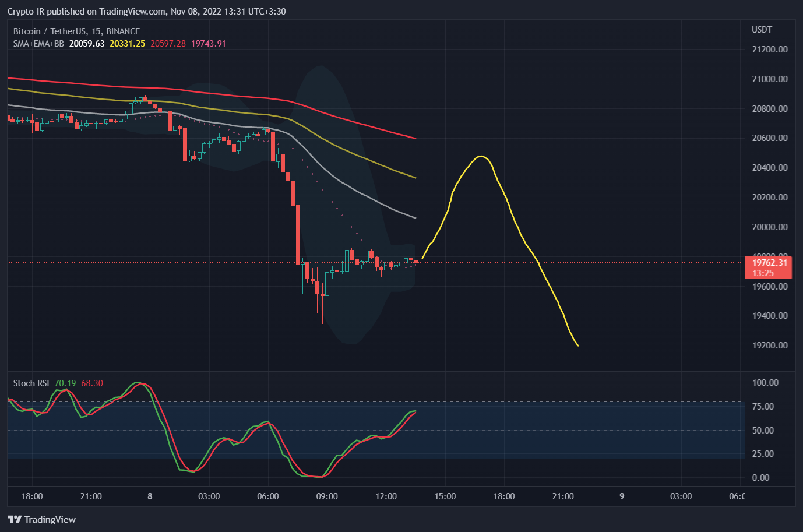This screenshot has width=803, height=532.
Task: Click the 19400.00 price axis label
Action: coord(770,316)
